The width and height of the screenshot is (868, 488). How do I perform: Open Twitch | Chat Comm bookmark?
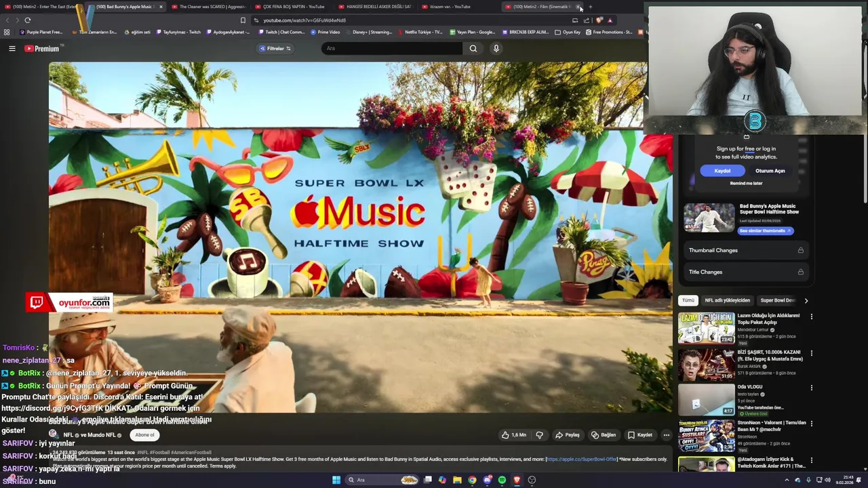(281, 32)
